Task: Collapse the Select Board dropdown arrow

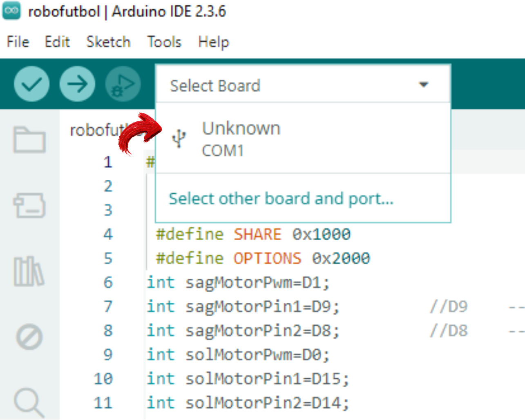Action: pos(424,85)
